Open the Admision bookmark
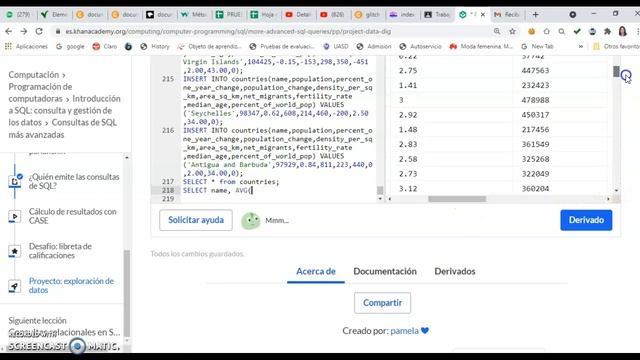 point(374,47)
